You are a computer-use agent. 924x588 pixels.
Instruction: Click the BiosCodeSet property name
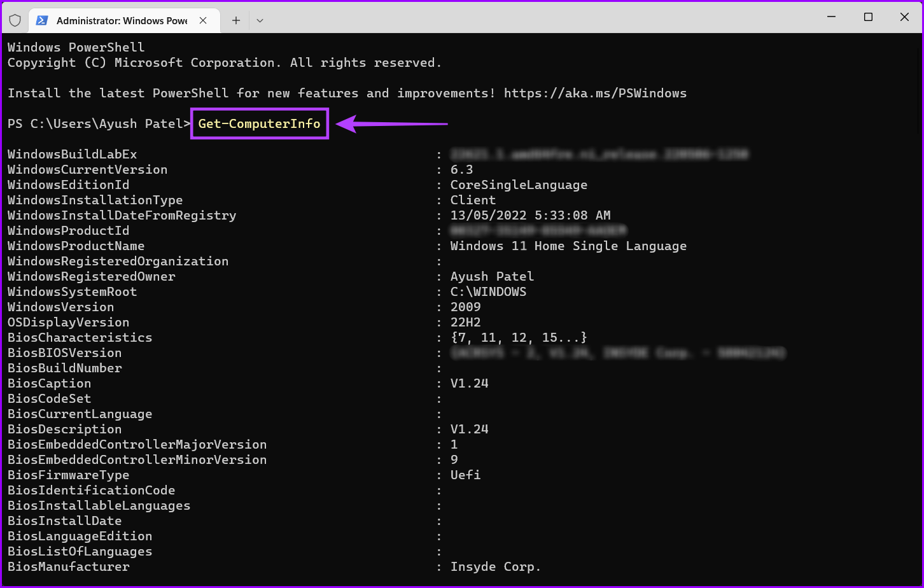[50, 398]
